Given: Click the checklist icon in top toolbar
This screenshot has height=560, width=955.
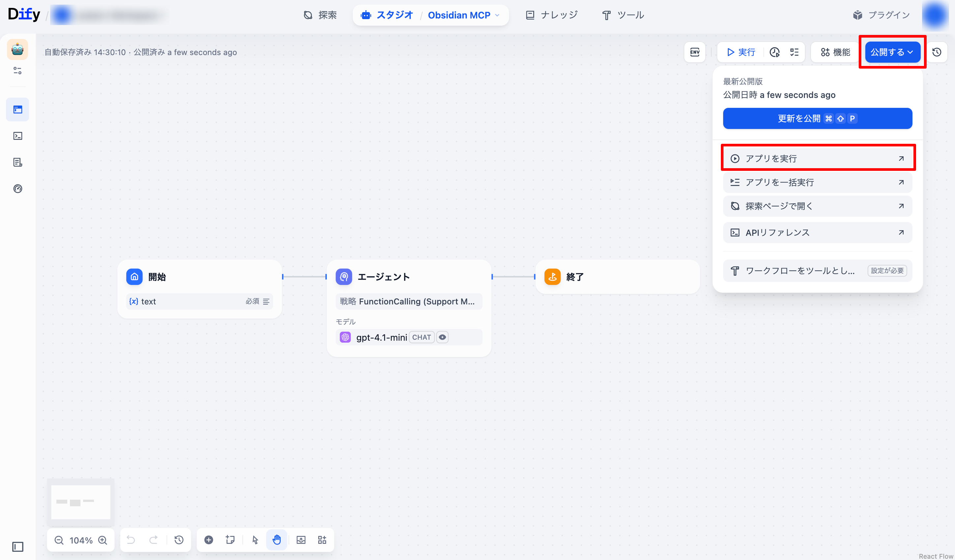Looking at the screenshot, I should (x=794, y=52).
